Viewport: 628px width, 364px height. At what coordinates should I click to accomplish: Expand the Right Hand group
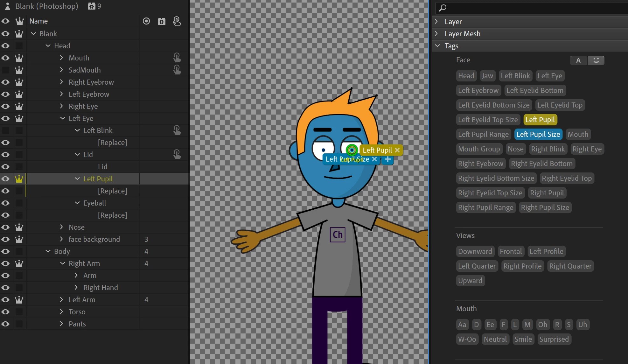76,288
